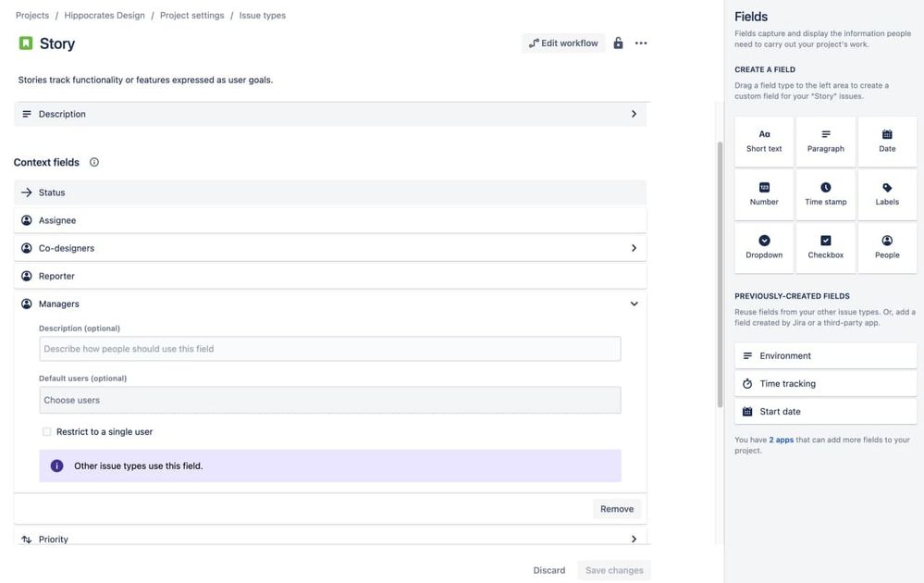924x583 pixels.
Task: Click the Remove button
Action: click(x=617, y=509)
